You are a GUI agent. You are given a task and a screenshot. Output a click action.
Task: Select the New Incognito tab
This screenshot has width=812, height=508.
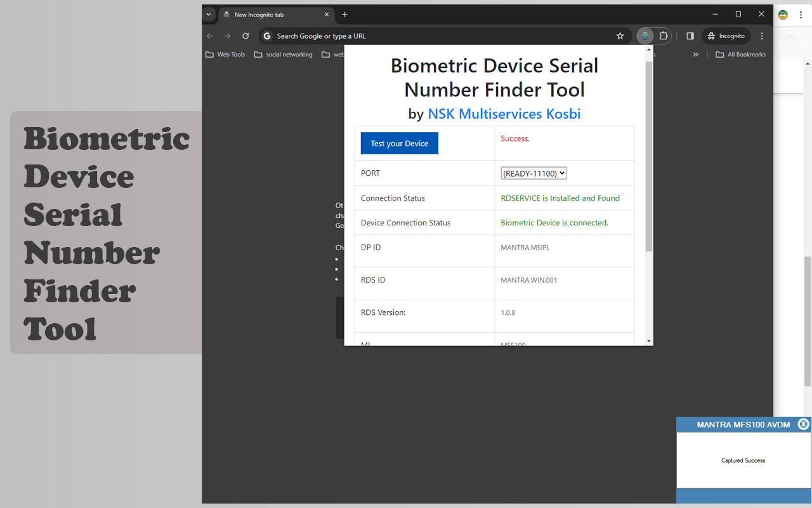tap(277, 15)
